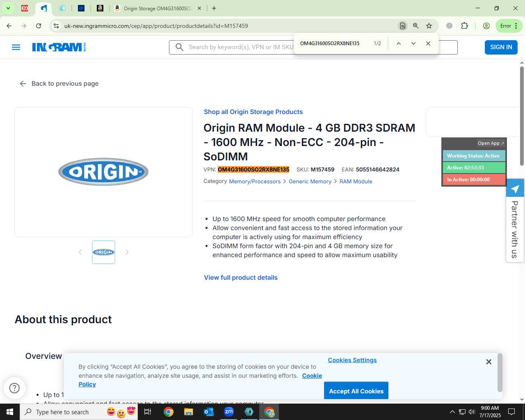The height and width of the screenshot is (420, 525).
Task: Close the Origin Storage tab
Action: (199, 8)
